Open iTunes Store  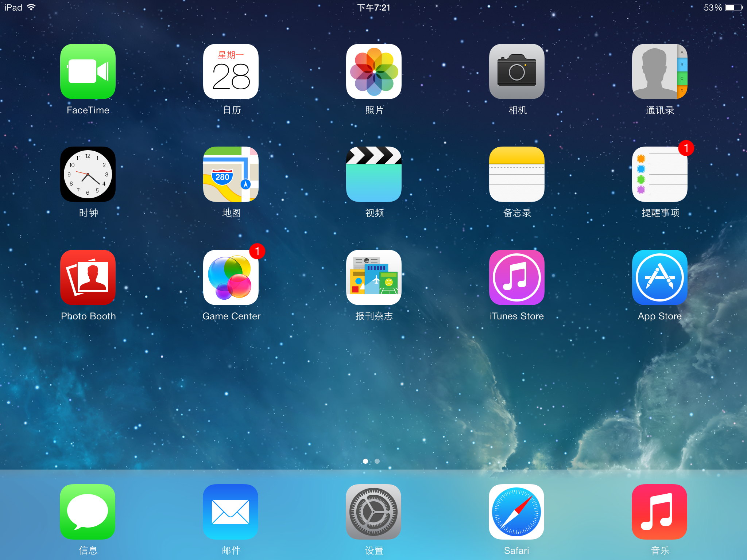(x=517, y=277)
